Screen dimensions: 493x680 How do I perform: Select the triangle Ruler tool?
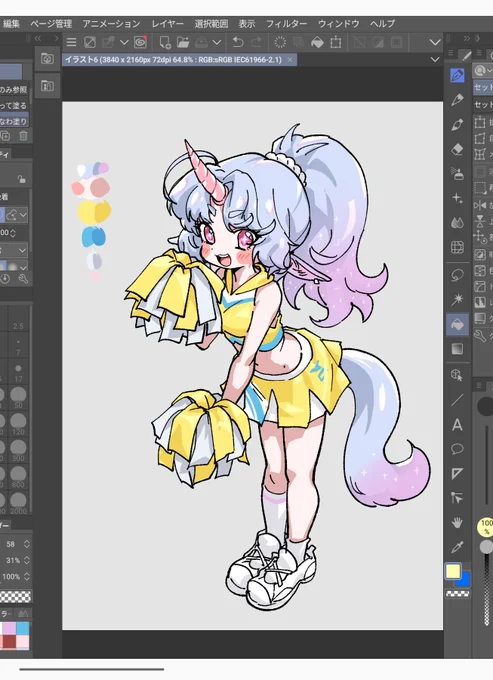pos(457,473)
